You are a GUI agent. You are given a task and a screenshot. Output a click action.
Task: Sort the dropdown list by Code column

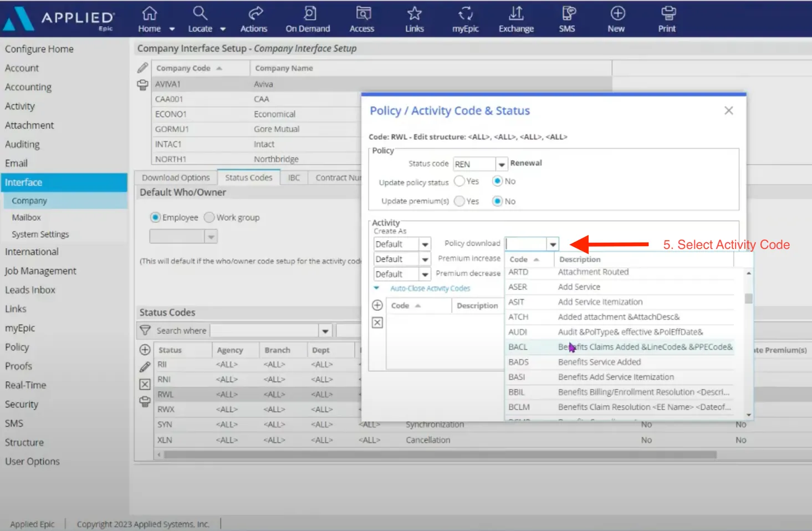click(x=529, y=259)
